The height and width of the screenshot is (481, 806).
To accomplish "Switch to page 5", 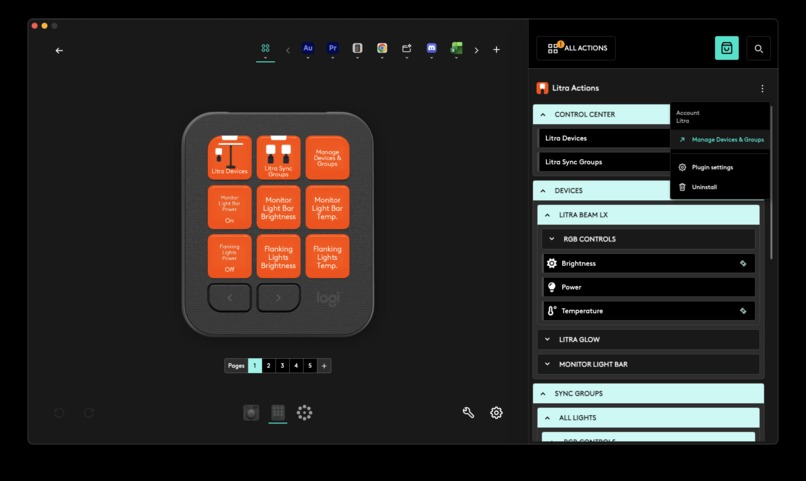I will click(310, 365).
